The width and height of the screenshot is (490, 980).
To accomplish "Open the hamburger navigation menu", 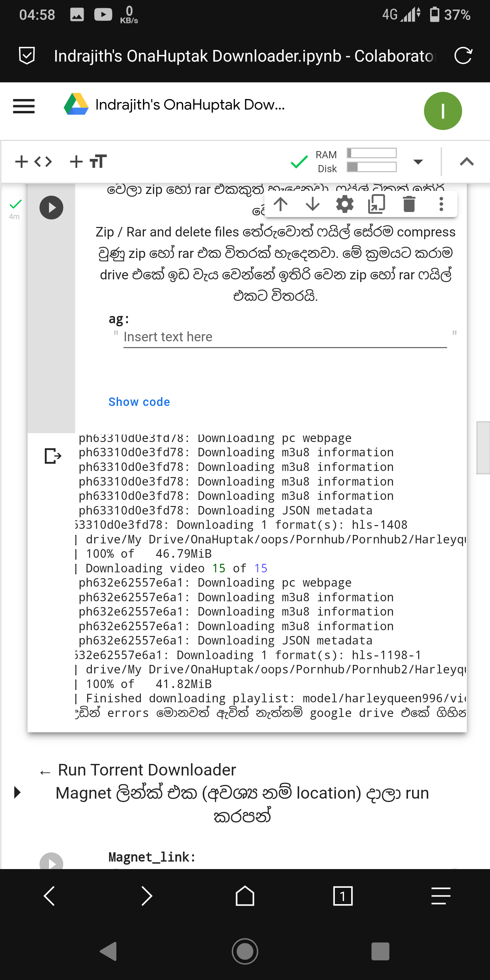I will (x=23, y=106).
